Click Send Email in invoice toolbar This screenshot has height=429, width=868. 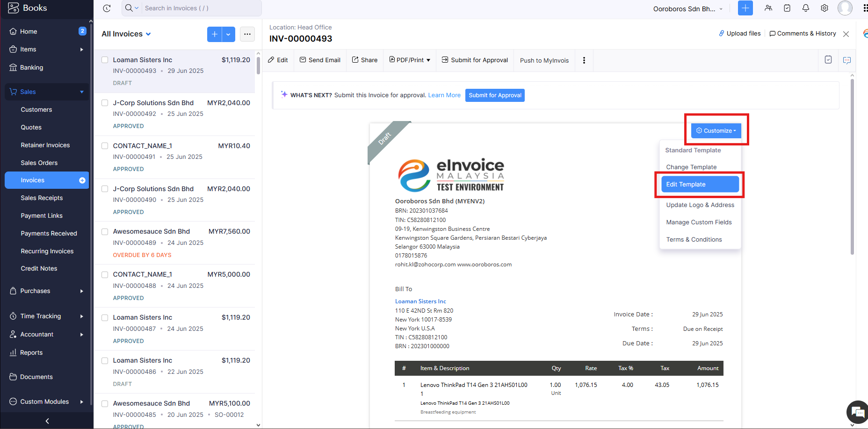click(320, 60)
